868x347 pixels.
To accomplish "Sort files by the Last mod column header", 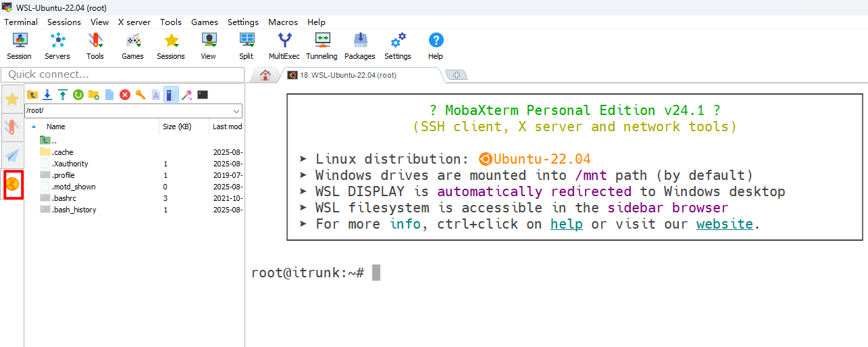I will tap(226, 126).
